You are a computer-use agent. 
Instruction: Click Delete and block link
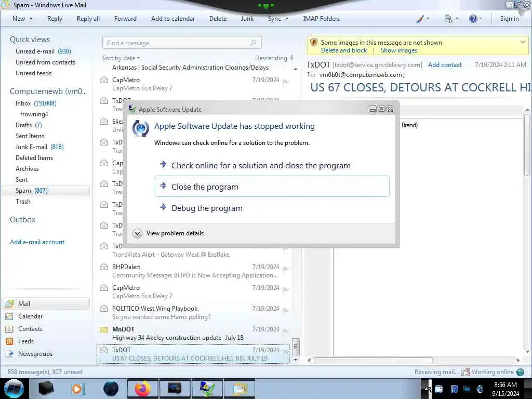pyautogui.click(x=344, y=50)
